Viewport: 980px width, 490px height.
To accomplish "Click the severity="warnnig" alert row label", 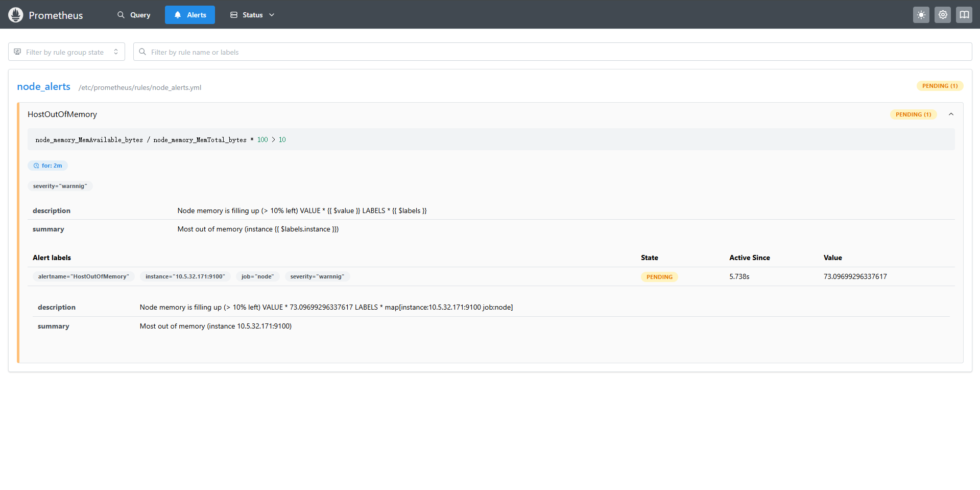I will [x=317, y=276].
